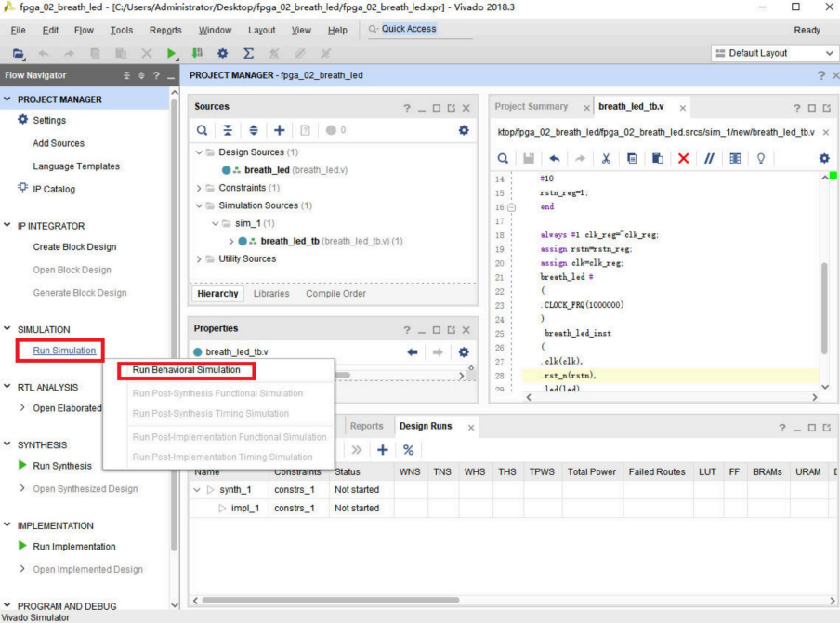Toggle line comment with the // editor icon
Viewport: 840px width, 623px height.
pos(709,158)
